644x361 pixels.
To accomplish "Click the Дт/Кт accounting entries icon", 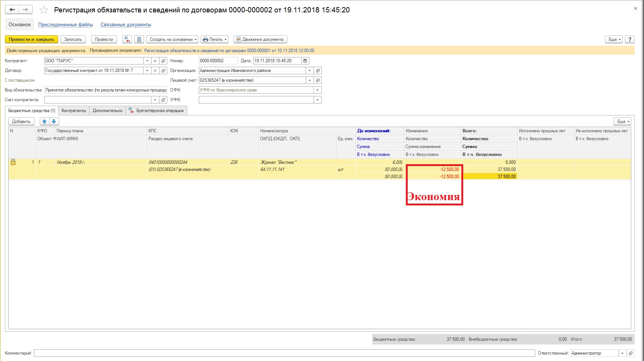I will click(127, 39).
